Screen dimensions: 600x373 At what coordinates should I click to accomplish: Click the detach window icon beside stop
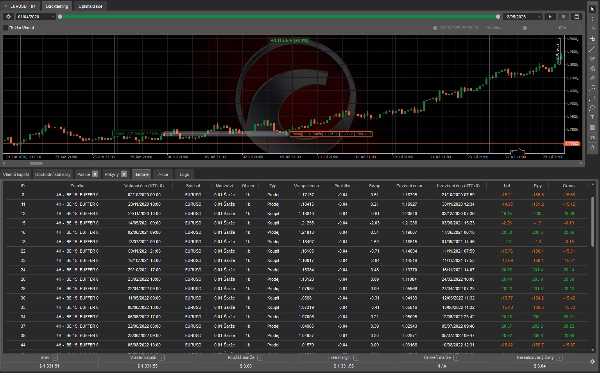click(576, 16)
